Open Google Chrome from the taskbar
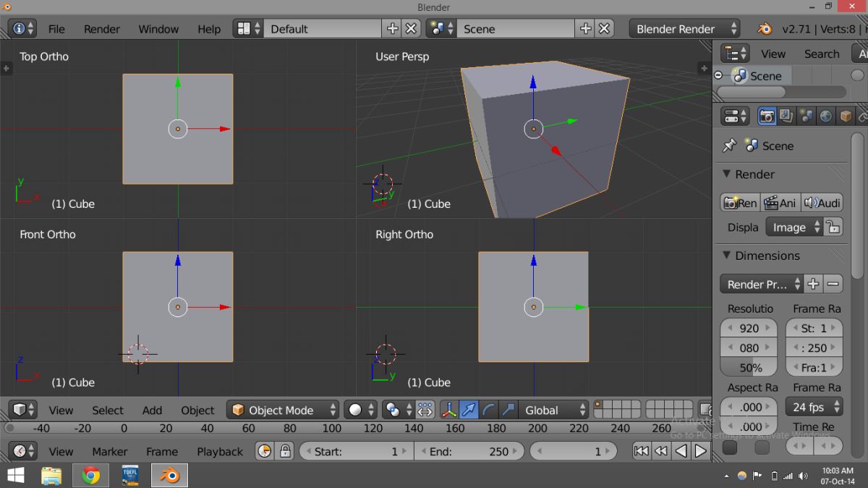The width and height of the screenshot is (868, 488). point(90,476)
